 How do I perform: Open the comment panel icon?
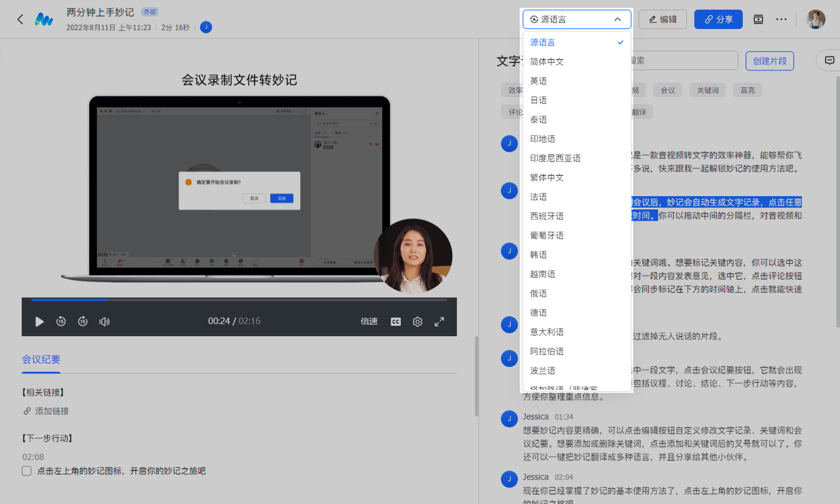pos(829,60)
